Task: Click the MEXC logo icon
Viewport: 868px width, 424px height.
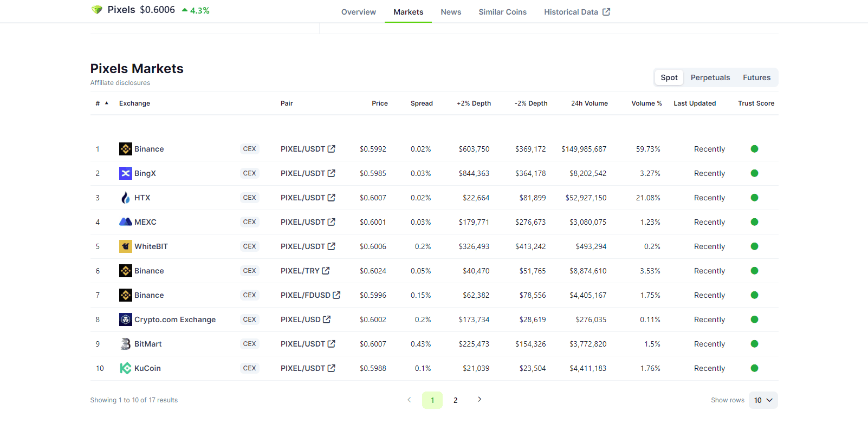Action: (125, 222)
